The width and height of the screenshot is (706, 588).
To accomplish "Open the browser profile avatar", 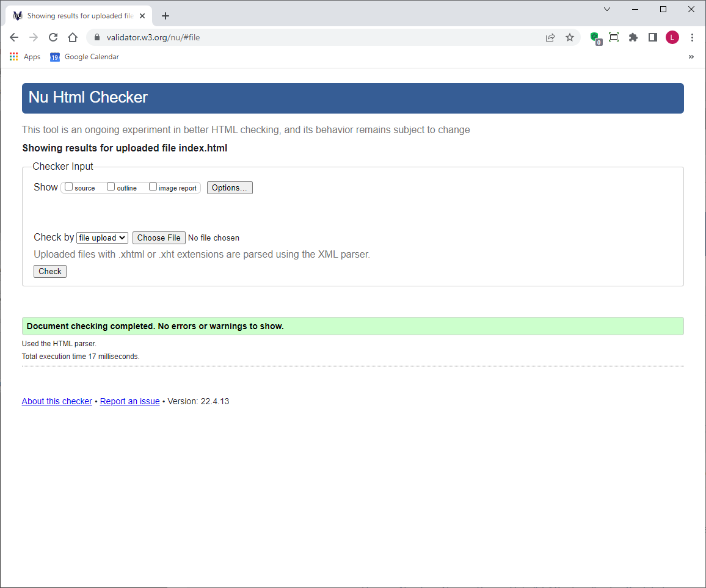I will pyautogui.click(x=672, y=37).
